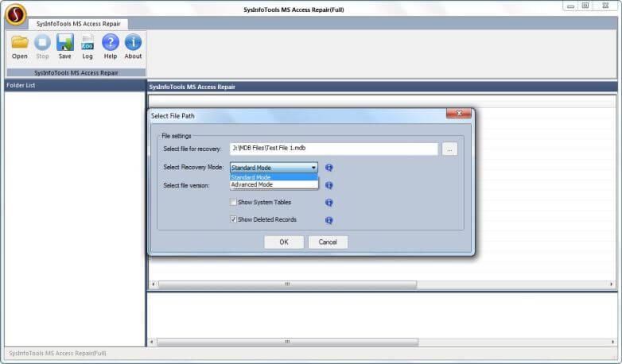Choose Advanced Mode from dropdown list
This screenshot has height=364, width=622.
(273, 185)
